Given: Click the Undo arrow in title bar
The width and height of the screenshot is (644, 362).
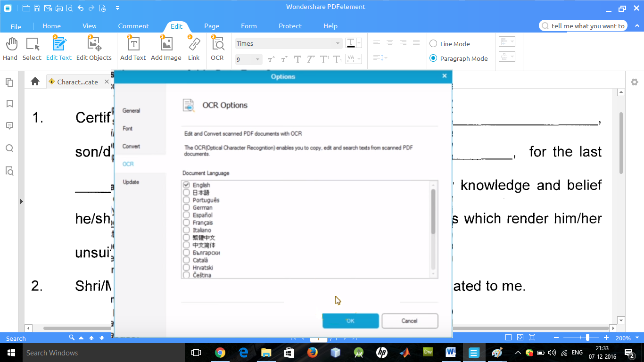Looking at the screenshot, I should pos(81,8).
